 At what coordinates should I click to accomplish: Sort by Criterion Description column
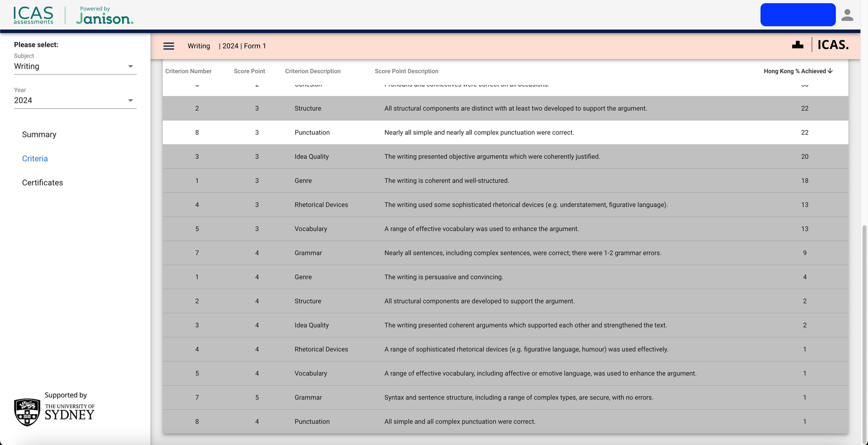click(312, 71)
